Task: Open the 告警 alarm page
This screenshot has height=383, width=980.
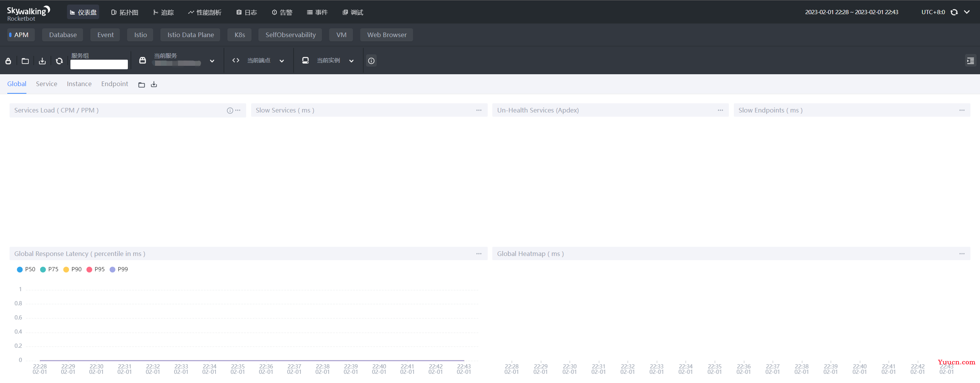Action: 282,12
